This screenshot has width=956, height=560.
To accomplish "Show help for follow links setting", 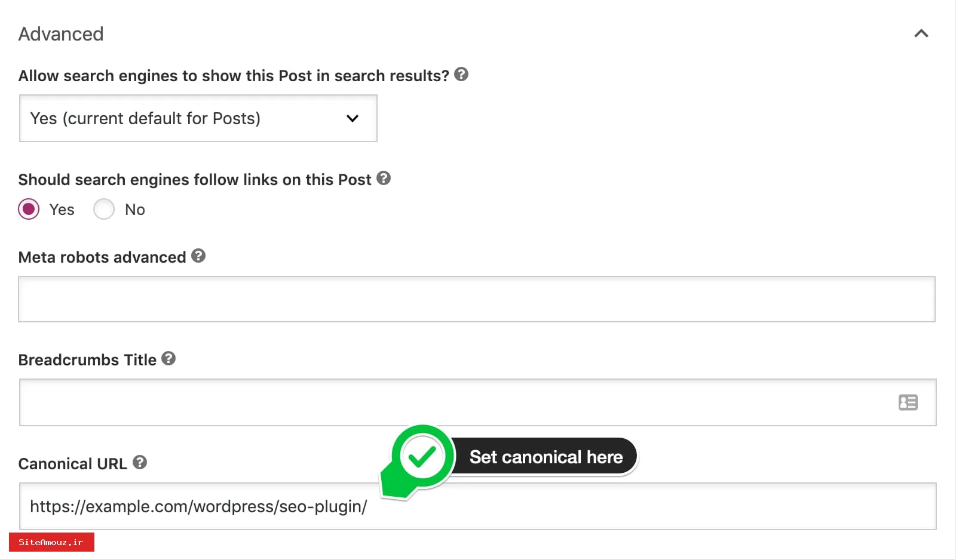I will tap(384, 178).
